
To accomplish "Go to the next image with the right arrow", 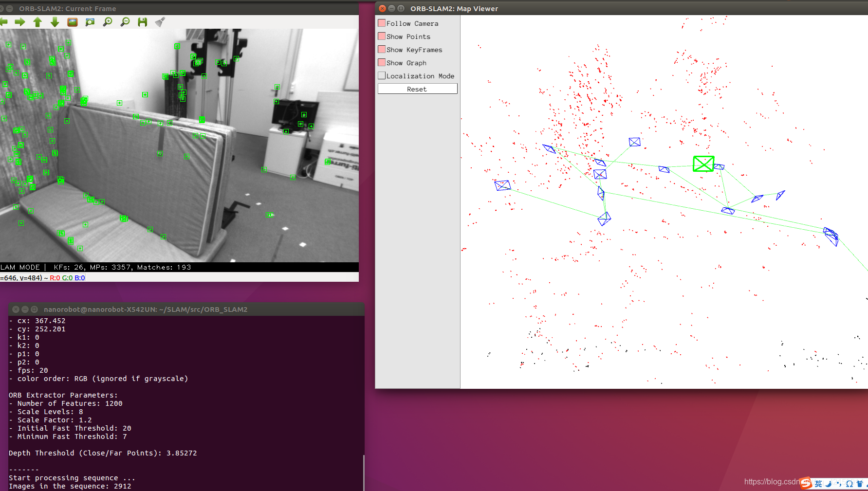I will pyautogui.click(x=20, y=22).
